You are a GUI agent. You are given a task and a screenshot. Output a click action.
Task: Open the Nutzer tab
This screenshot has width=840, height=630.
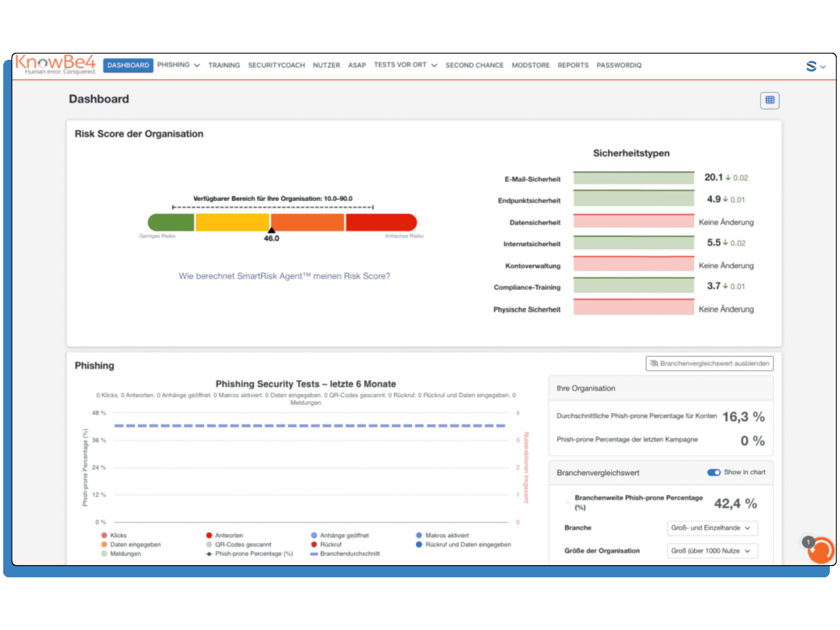[x=326, y=65]
